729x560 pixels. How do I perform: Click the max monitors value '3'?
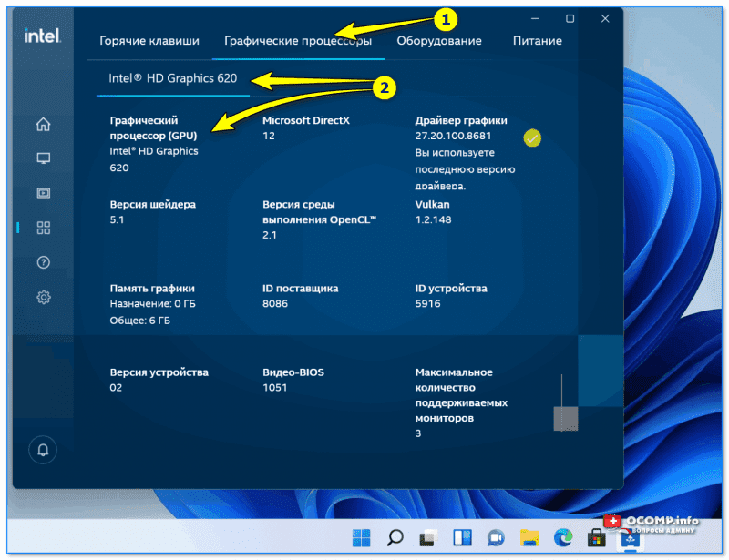point(418,433)
